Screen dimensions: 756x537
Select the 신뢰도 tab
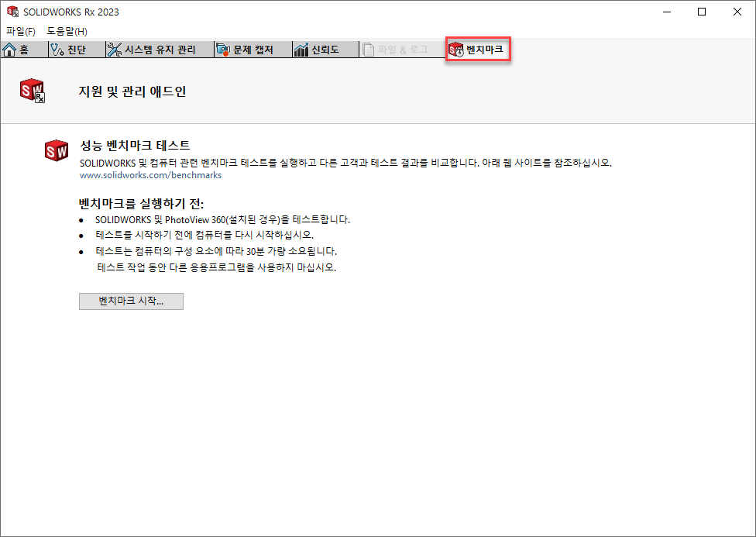pyautogui.click(x=325, y=50)
